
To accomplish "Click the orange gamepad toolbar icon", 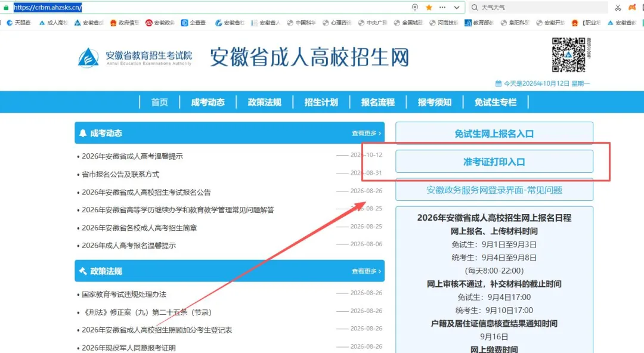I will (632, 7).
